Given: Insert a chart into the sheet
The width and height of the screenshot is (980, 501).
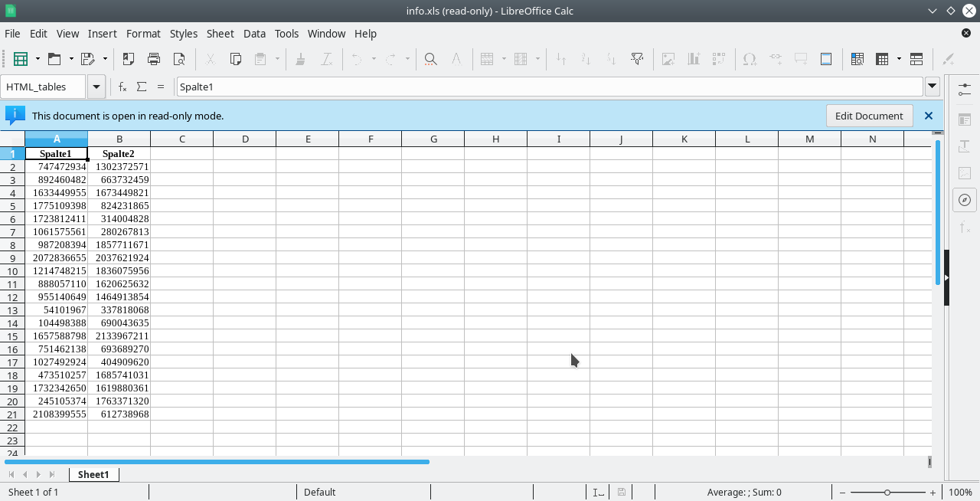Looking at the screenshot, I should click(x=693, y=59).
